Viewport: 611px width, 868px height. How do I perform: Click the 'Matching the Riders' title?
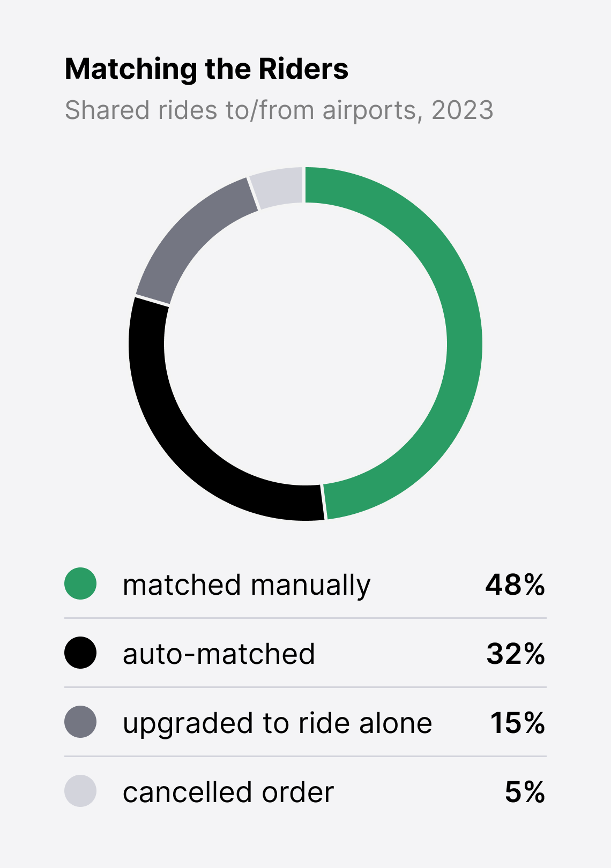click(206, 69)
